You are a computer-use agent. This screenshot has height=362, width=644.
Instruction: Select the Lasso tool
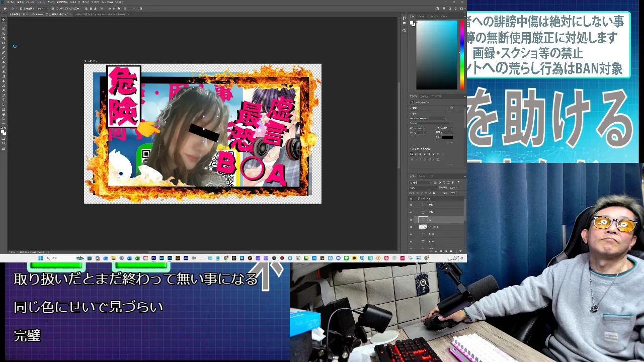4,29
